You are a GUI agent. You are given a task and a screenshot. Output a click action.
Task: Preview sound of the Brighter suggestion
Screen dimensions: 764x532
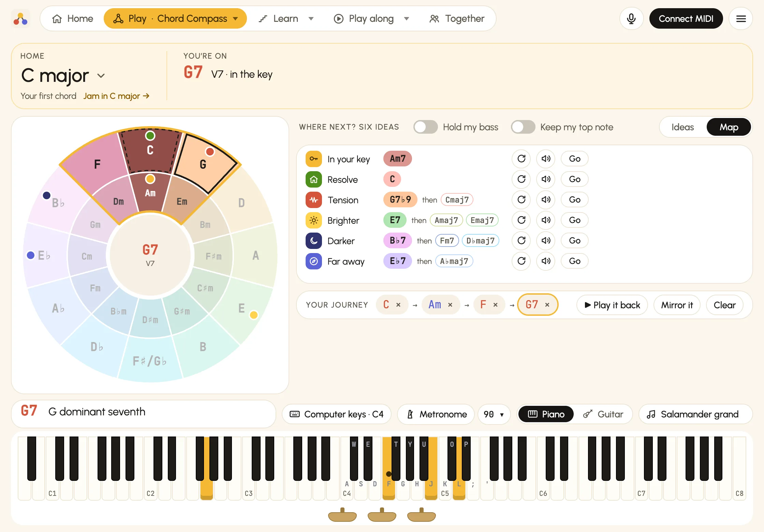tap(546, 220)
